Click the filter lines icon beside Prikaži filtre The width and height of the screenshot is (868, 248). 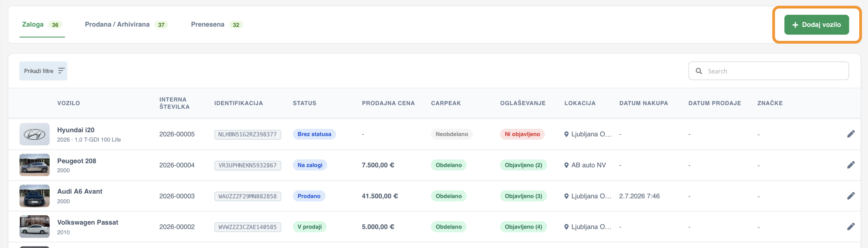tap(61, 71)
